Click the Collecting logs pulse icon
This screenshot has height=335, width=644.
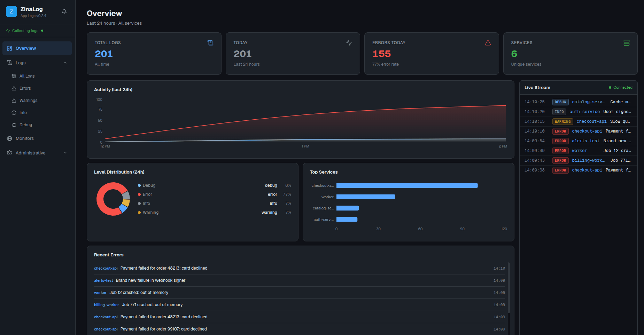point(8,31)
